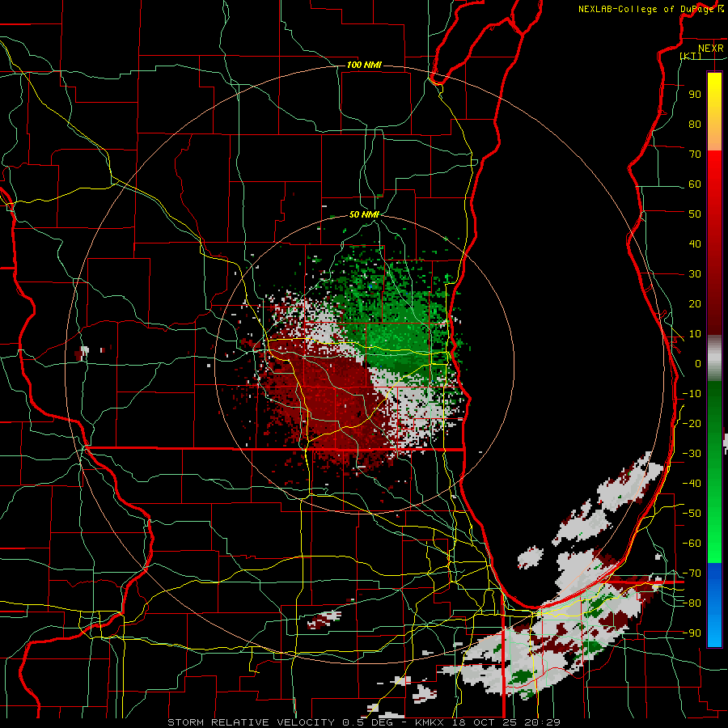Click the 60 value on the velocity scale
This screenshot has width=728, height=728.
click(x=695, y=184)
